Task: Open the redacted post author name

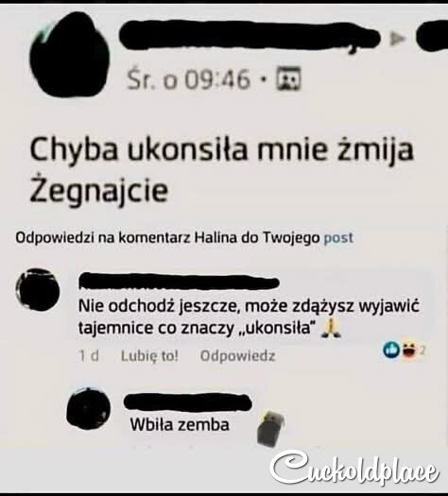Action: tap(250, 38)
